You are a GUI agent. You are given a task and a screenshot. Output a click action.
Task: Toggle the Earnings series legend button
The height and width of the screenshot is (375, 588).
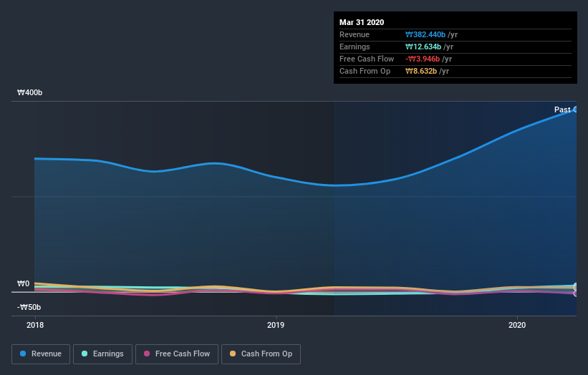(102, 354)
